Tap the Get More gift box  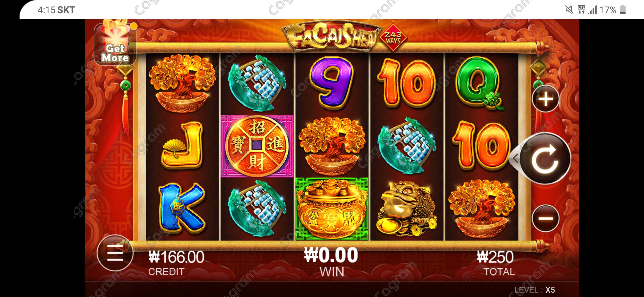click(115, 43)
